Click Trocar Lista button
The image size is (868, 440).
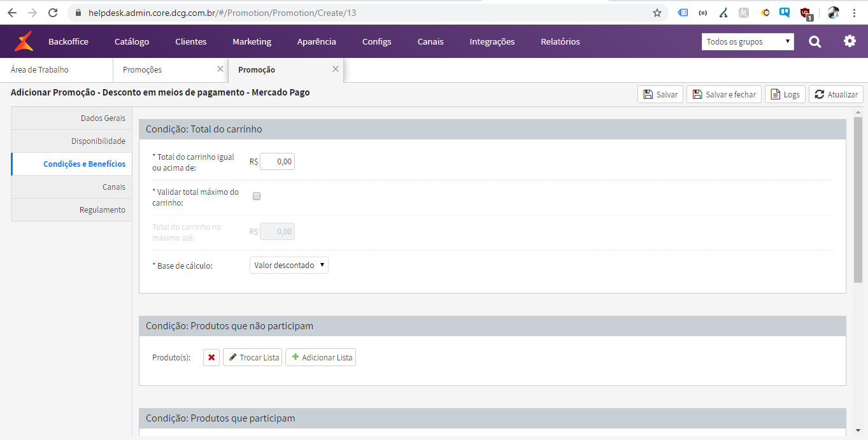point(252,357)
